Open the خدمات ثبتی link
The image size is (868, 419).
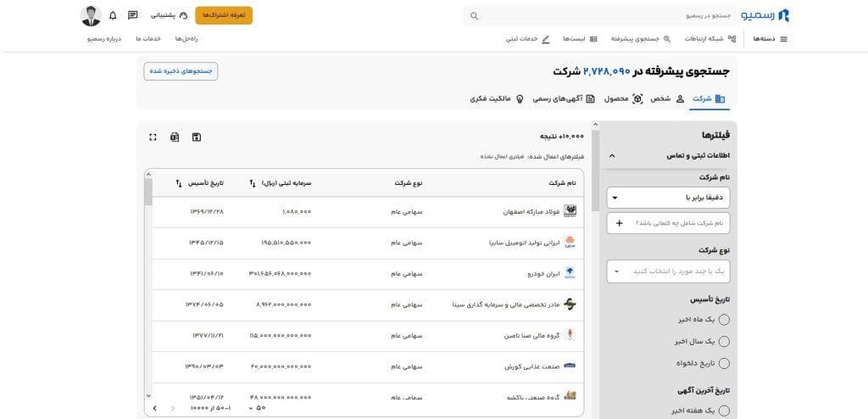[527, 39]
